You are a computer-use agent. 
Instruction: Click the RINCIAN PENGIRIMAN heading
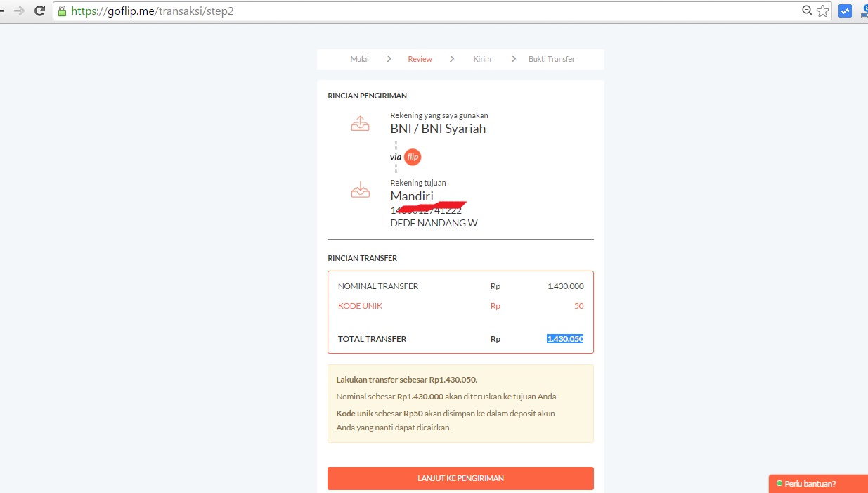367,96
